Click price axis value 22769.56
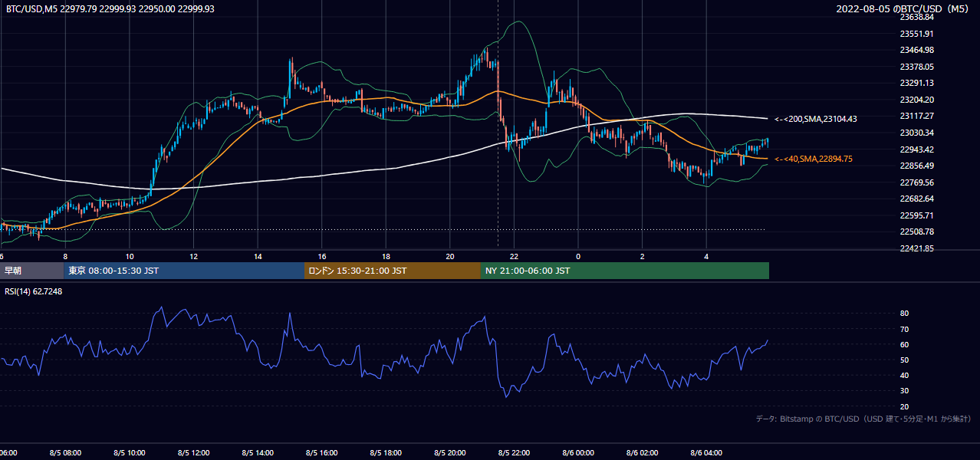This screenshot has height=460, width=980. click(x=916, y=182)
